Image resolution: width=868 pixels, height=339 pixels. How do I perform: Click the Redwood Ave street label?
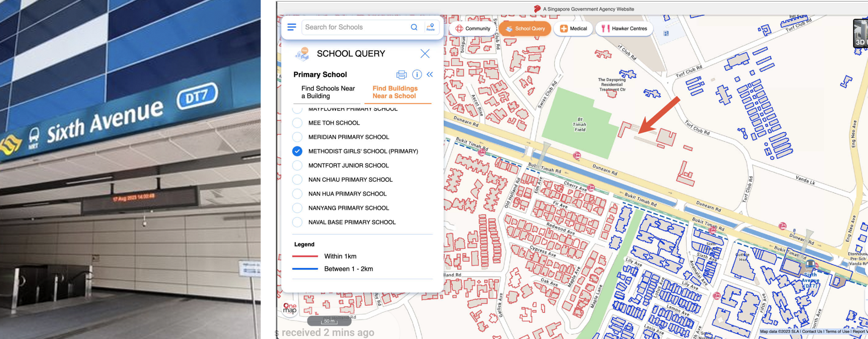(561, 228)
